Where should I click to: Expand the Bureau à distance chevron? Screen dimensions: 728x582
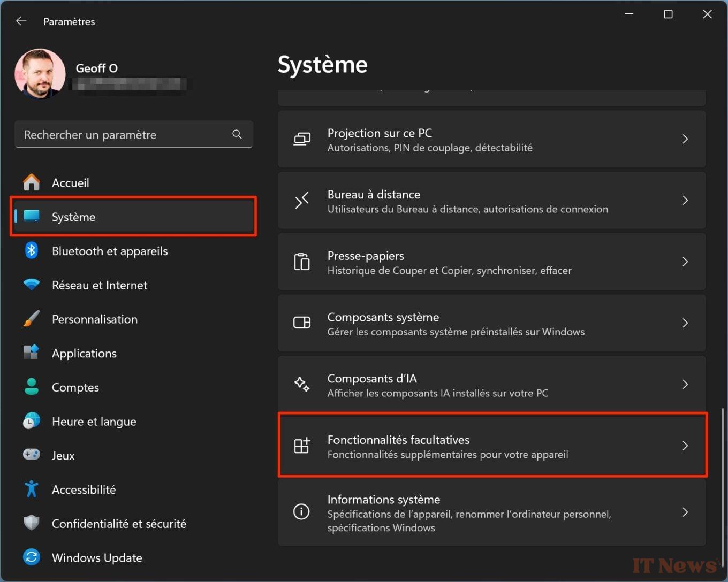point(686,201)
